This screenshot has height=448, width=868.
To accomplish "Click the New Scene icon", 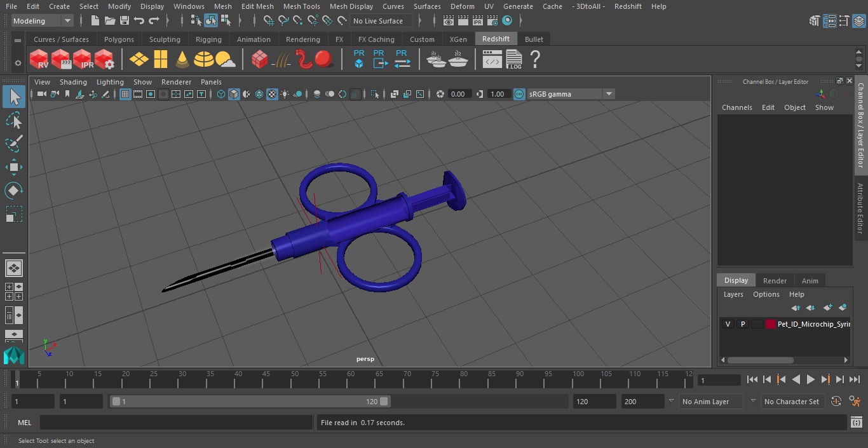I will [95, 21].
